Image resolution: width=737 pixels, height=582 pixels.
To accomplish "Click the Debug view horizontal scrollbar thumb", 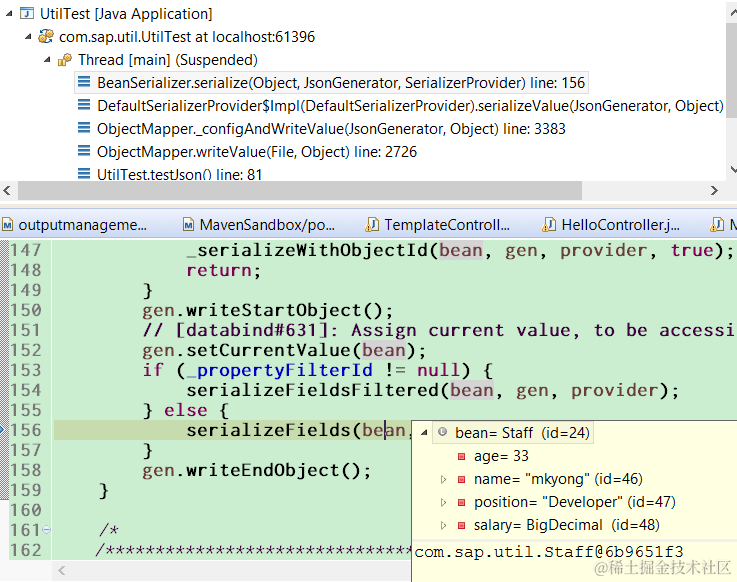I will pyautogui.click(x=300, y=190).
